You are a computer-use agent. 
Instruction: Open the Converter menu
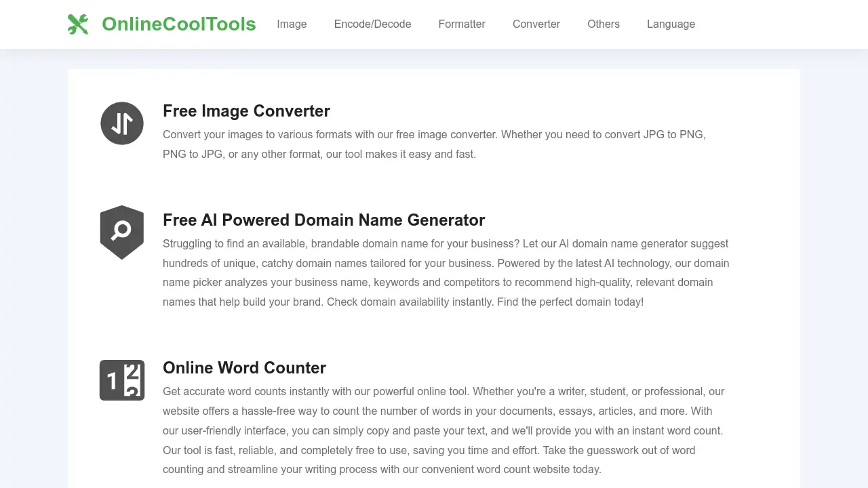click(x=536, y=24)
